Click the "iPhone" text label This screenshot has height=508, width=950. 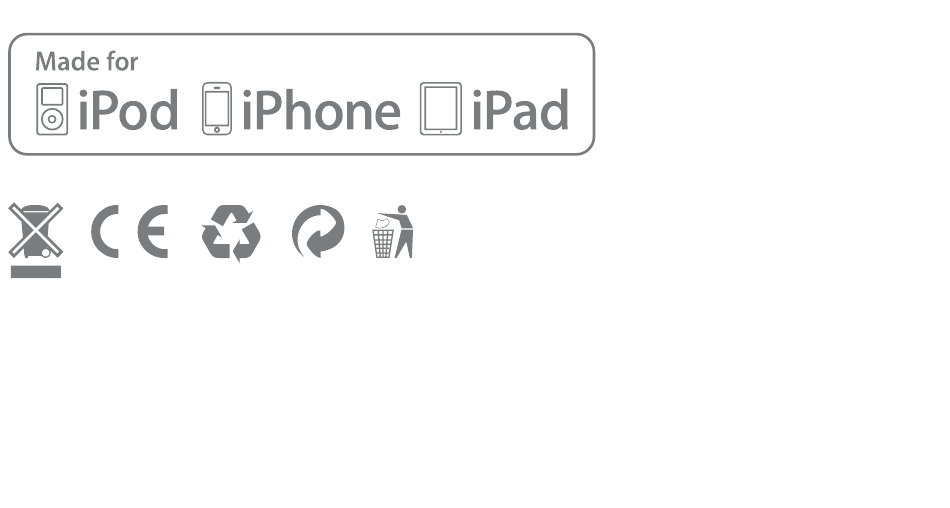tap(321, 110)
